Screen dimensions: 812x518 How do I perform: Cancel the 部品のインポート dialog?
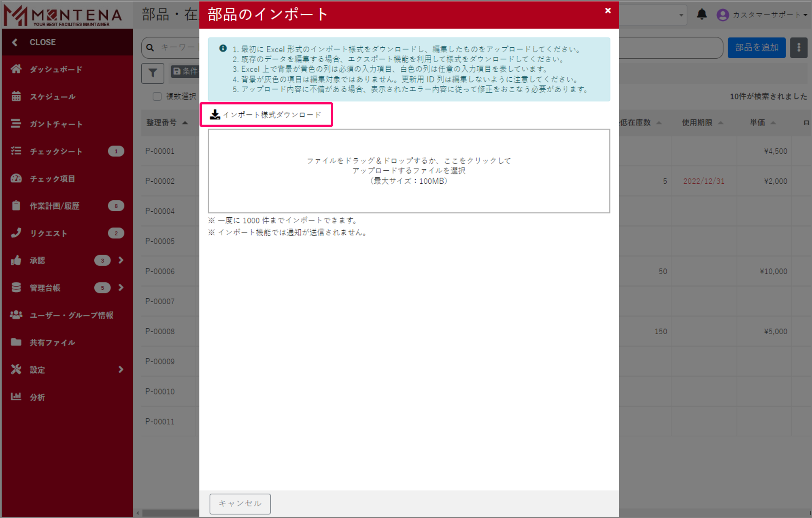(240, 503)
